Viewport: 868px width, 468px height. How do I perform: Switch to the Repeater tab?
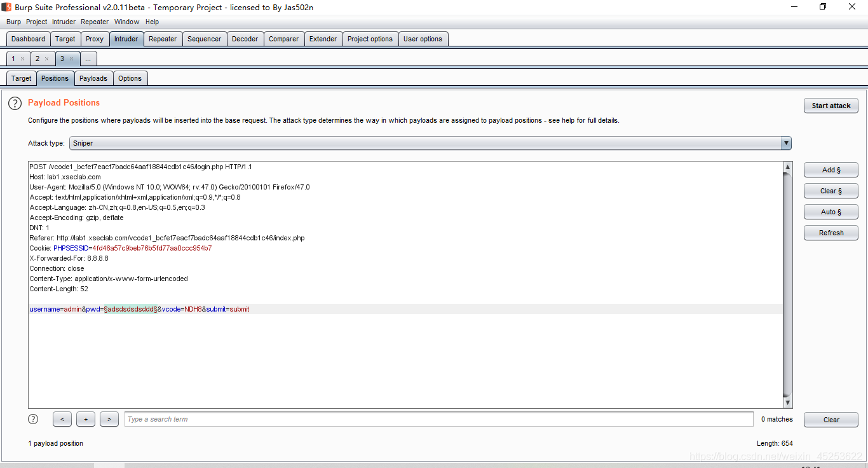[x=163, y=39]
